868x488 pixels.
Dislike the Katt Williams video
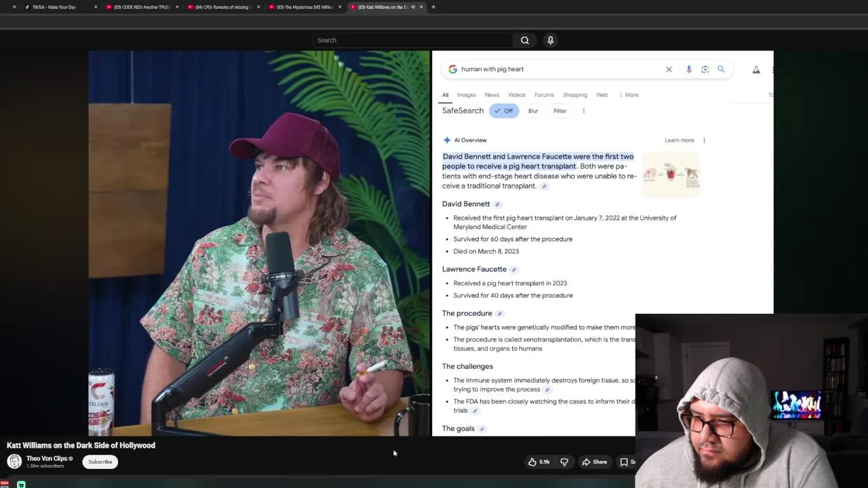tap(564, 462)
